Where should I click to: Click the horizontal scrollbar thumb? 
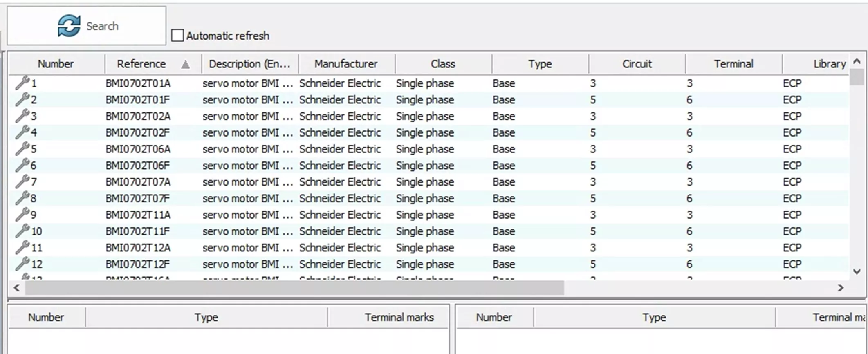(294, 288)
